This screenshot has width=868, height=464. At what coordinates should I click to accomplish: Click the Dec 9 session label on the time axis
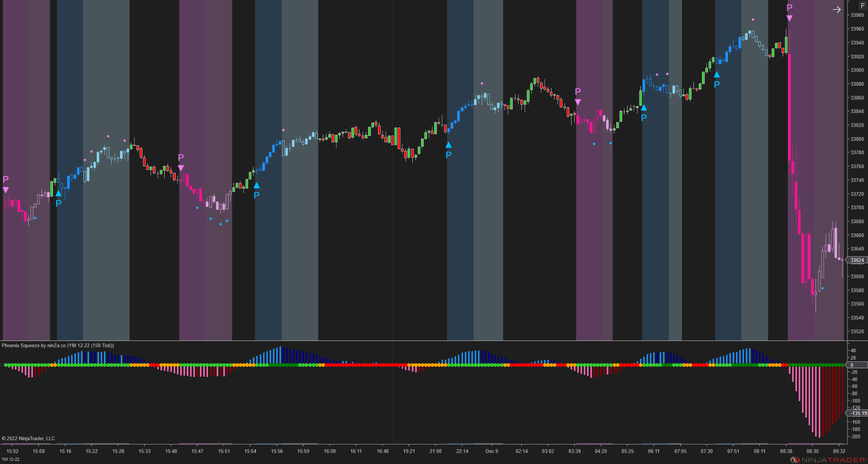(x=492, y=451)
